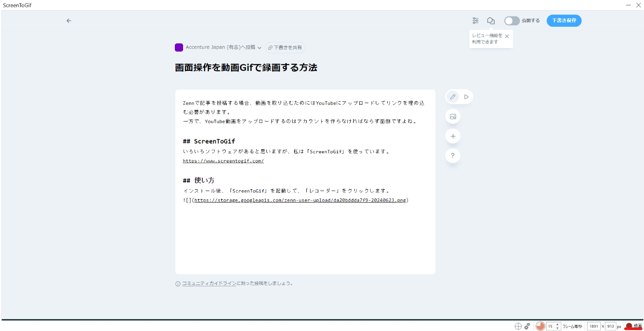
Task: Share draft via 下書きを共有 button
Action: click(285, 47)
